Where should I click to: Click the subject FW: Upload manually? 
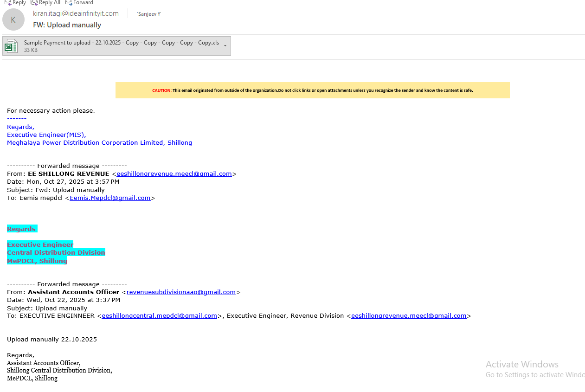67,25
